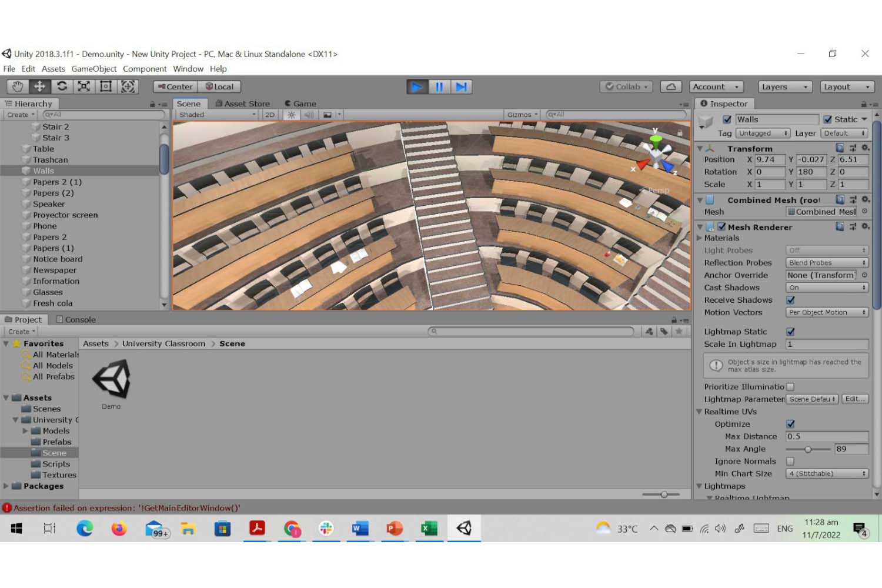Image resolution: width=882 pixels, height=588 pixels.
Task: Click the Center pivot toggle button
Action: [x=175, y=86]
